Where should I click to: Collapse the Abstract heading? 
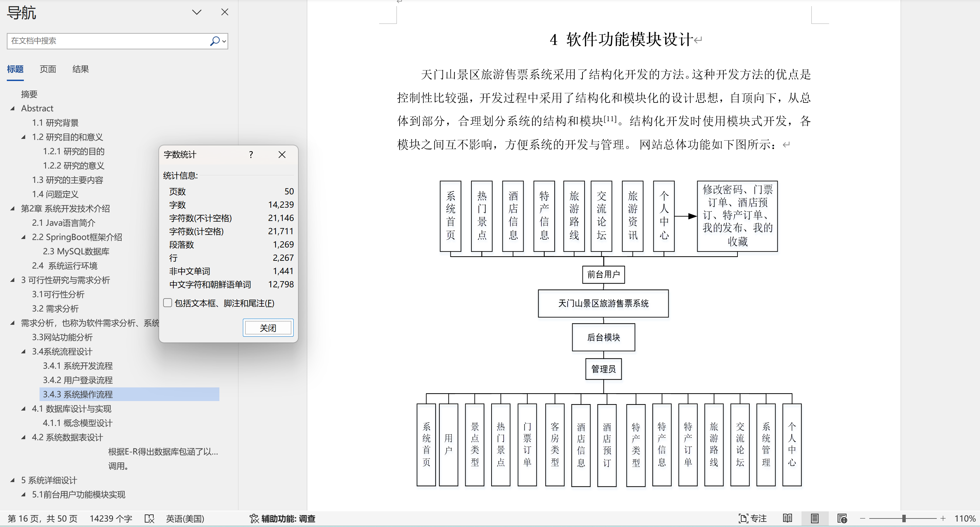point(13,108)
